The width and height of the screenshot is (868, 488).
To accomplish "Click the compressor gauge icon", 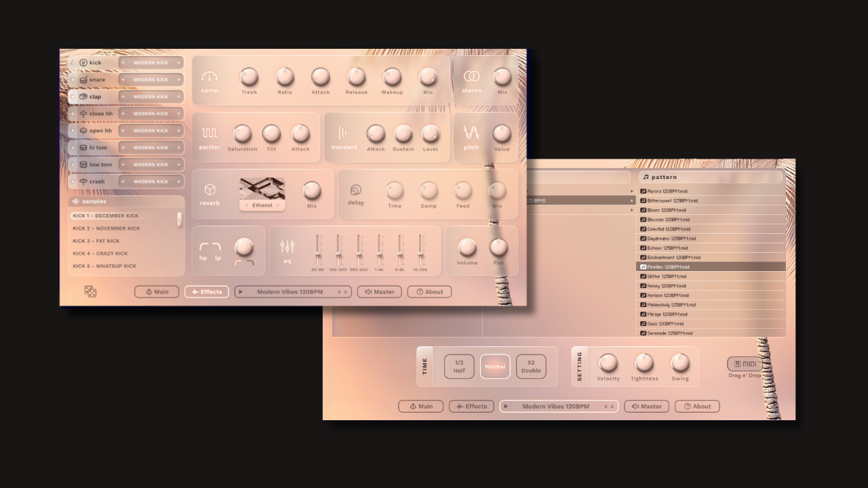I will (210, 77).
